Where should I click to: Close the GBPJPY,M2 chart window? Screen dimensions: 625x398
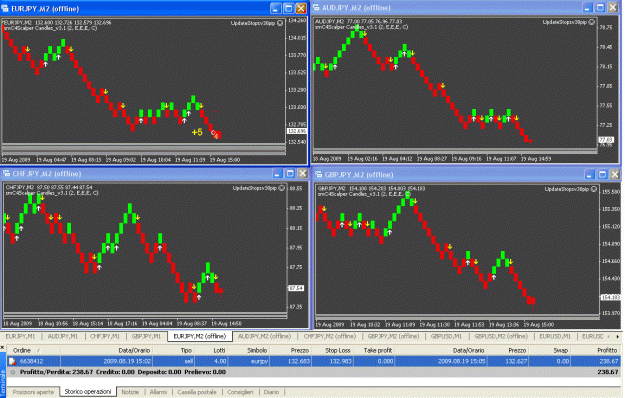coord(615,174)
